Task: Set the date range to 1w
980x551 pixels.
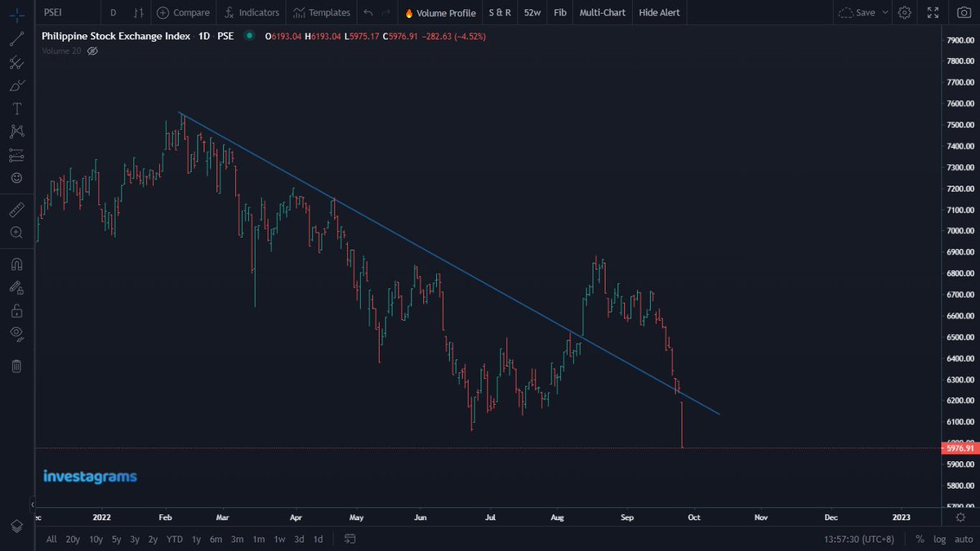Action: [279, 539]
